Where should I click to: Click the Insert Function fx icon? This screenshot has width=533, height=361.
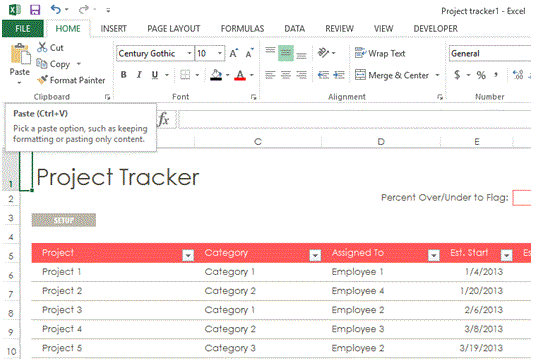point(164,119)
